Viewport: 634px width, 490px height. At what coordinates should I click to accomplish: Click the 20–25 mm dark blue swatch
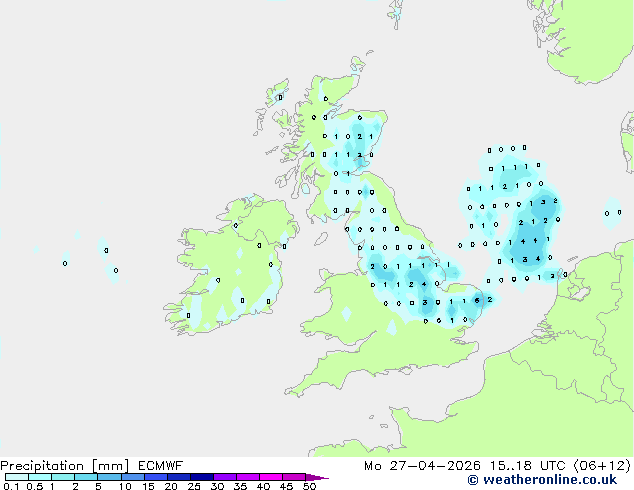[179, 477]
